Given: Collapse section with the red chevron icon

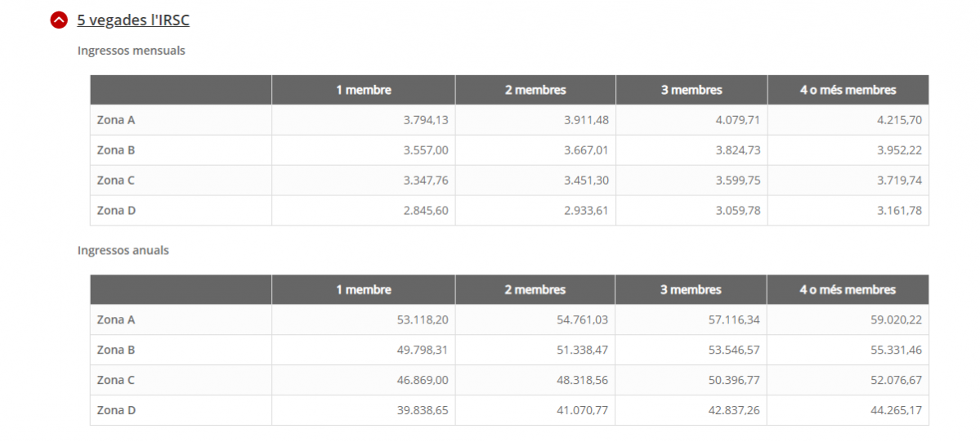Looking at the screenshot, I should click(59, 20).
